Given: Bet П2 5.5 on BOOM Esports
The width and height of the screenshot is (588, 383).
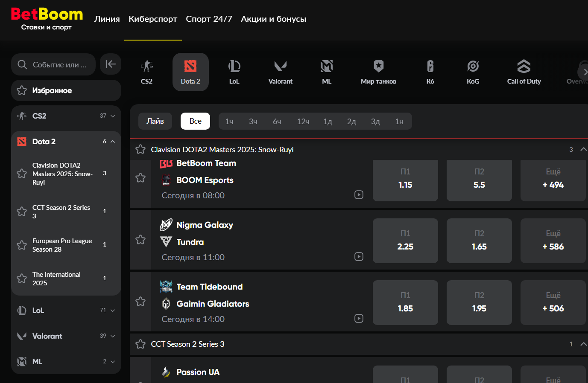Looking at the screenshot, I should tap(479, 180).
